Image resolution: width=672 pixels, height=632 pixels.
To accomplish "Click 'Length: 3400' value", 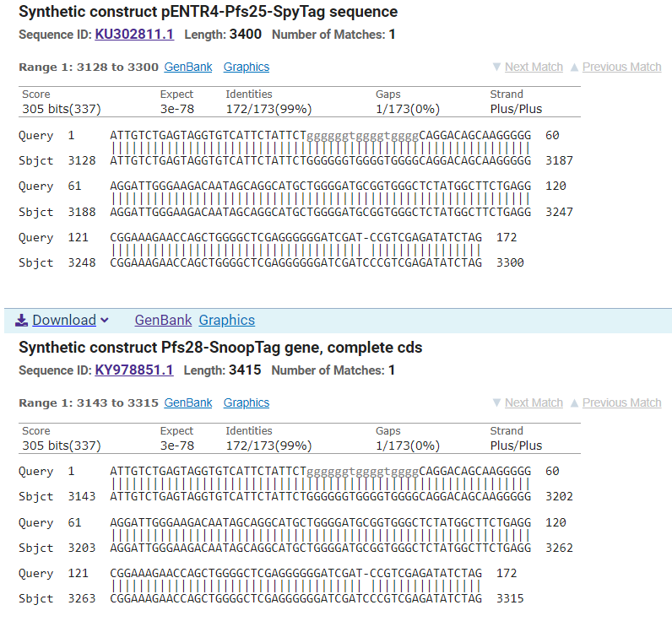I will click(x=223, y=35).
